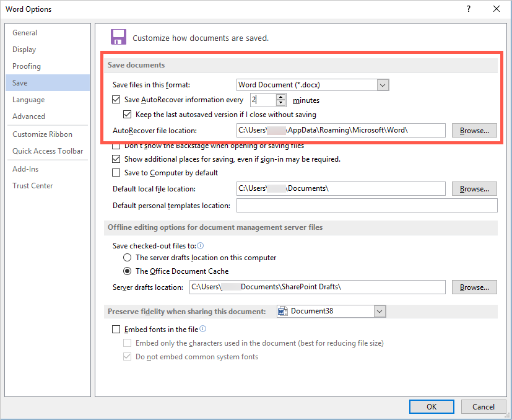Click the Help question mark button
The image size is (512, 420).
click(468, 9)
